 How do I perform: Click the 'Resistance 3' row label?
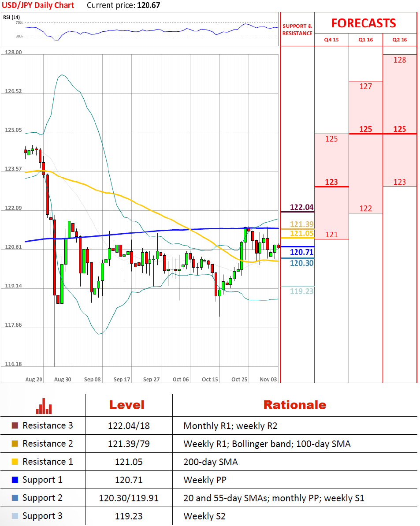[48, 425]
